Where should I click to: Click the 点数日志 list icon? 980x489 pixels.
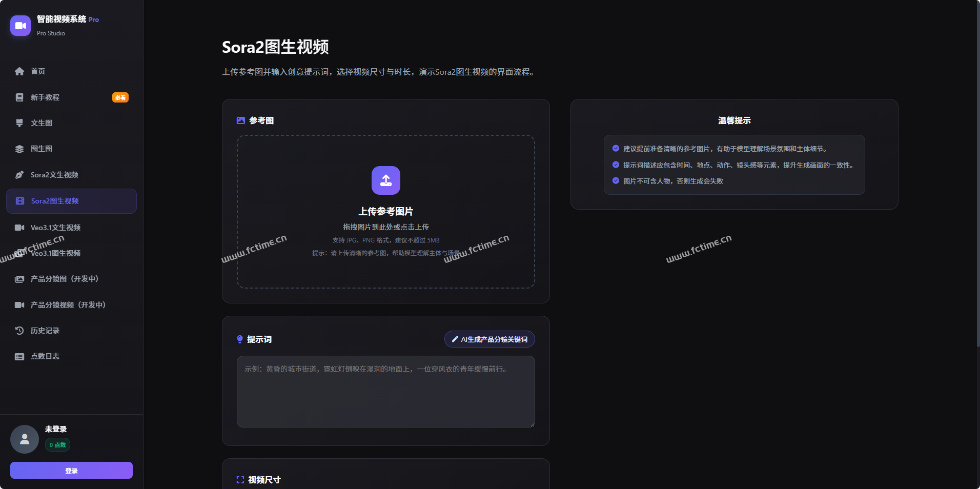click(x=19, y=356)
